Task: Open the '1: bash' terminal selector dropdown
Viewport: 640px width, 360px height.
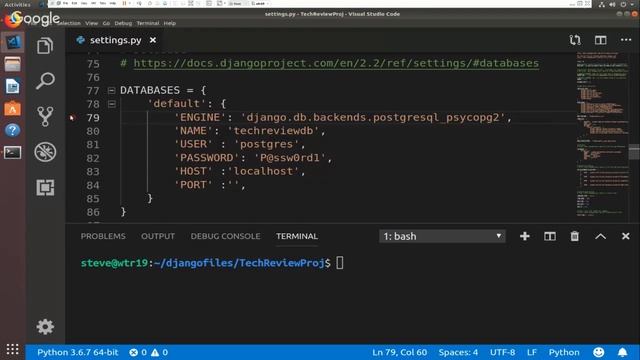Action: pyautogui.click(x=442, y=236)
